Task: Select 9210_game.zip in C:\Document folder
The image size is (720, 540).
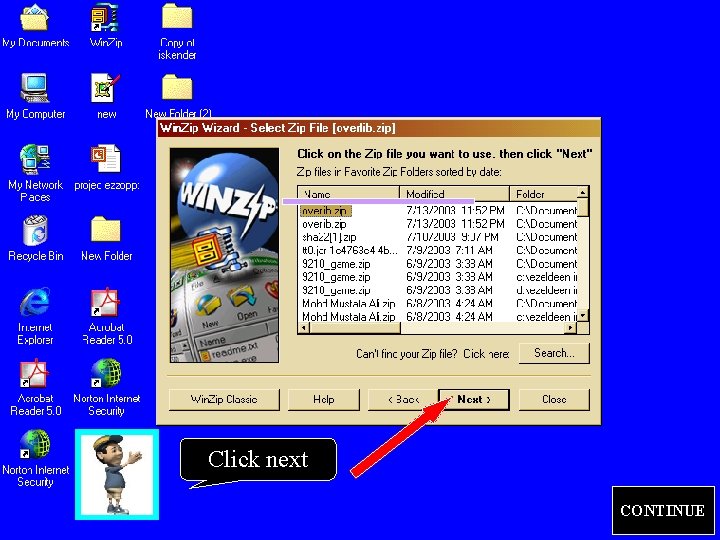Action: pos(438,264)
